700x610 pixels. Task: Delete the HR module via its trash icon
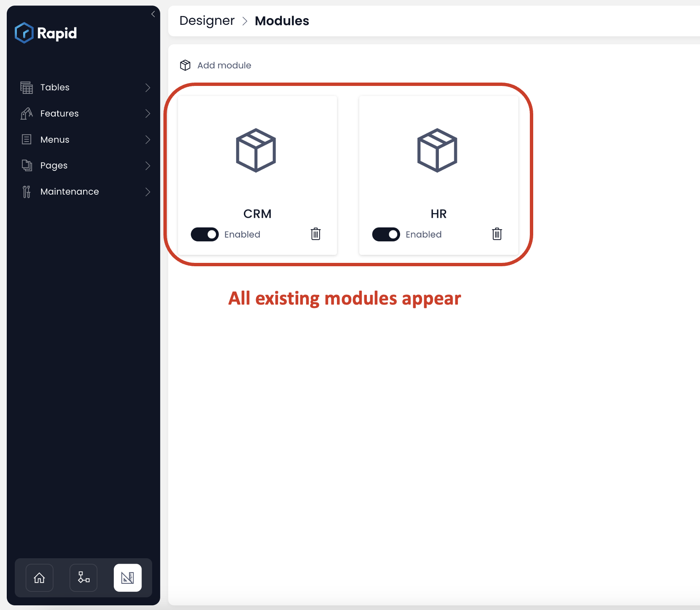point(497,234)
